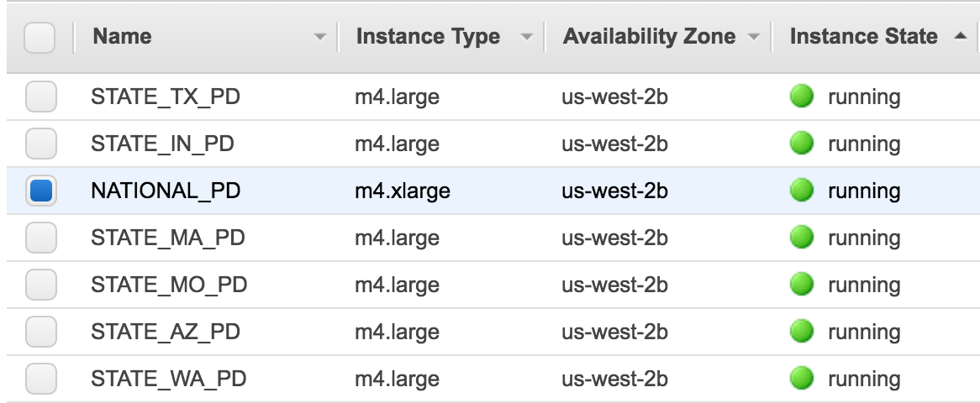Click the green status dot for STATE_MO_PD
The width and height of the screenshot is (980, 403).
(801, 285)
